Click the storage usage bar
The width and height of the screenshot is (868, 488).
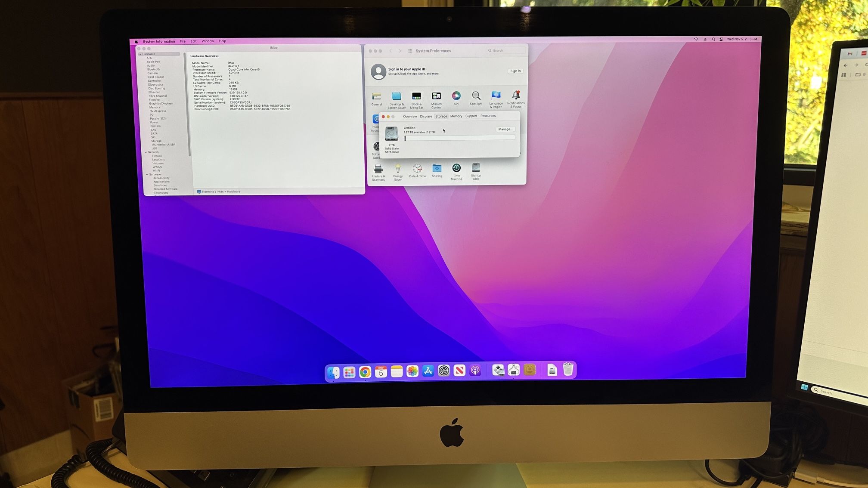click(x=459, y=138)
